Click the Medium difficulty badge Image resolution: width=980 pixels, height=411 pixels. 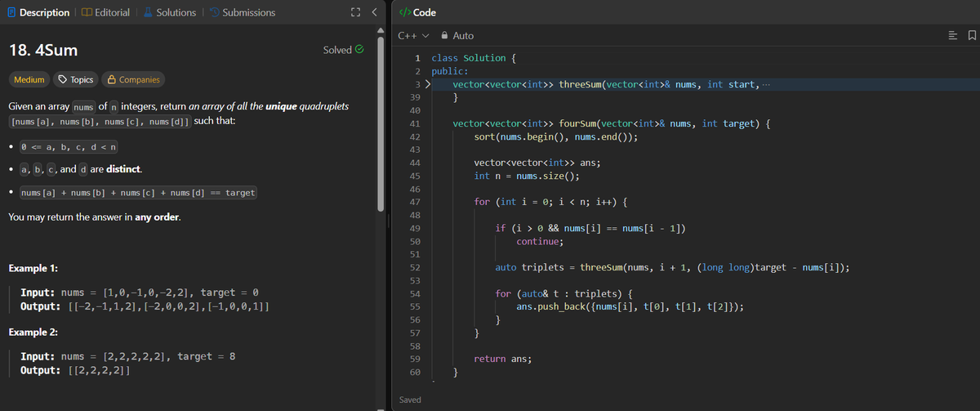tap(29, 79)
